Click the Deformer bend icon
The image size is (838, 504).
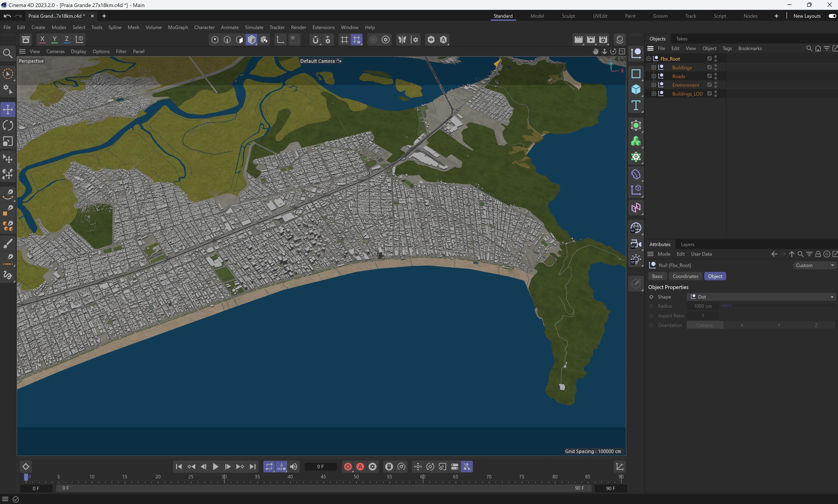tap(636, 175)
